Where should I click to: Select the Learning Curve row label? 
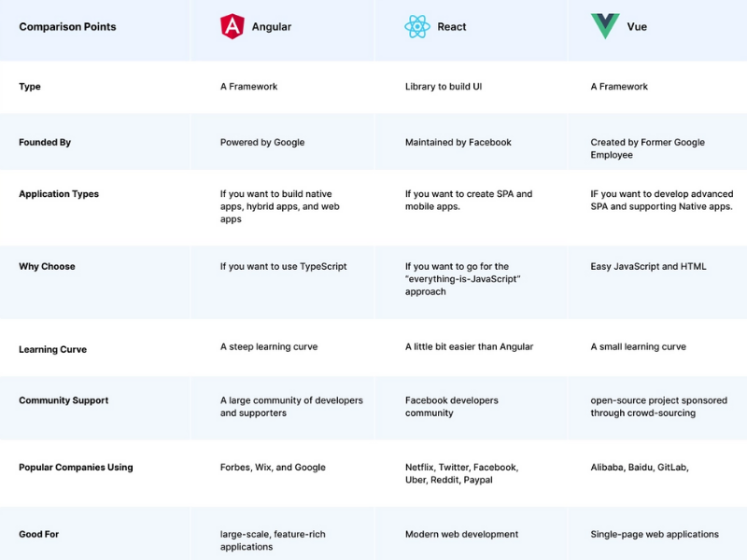click(52, 350)
